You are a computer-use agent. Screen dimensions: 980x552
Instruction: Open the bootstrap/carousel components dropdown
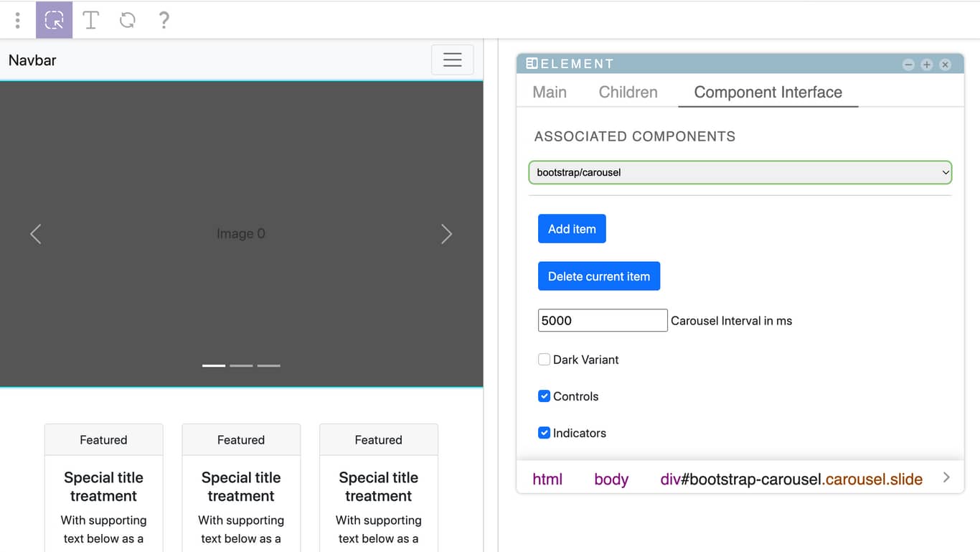click(x=740, y=172)
